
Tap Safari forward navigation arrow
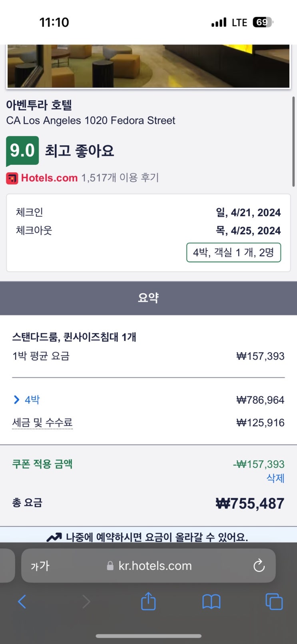click(86, 601)
